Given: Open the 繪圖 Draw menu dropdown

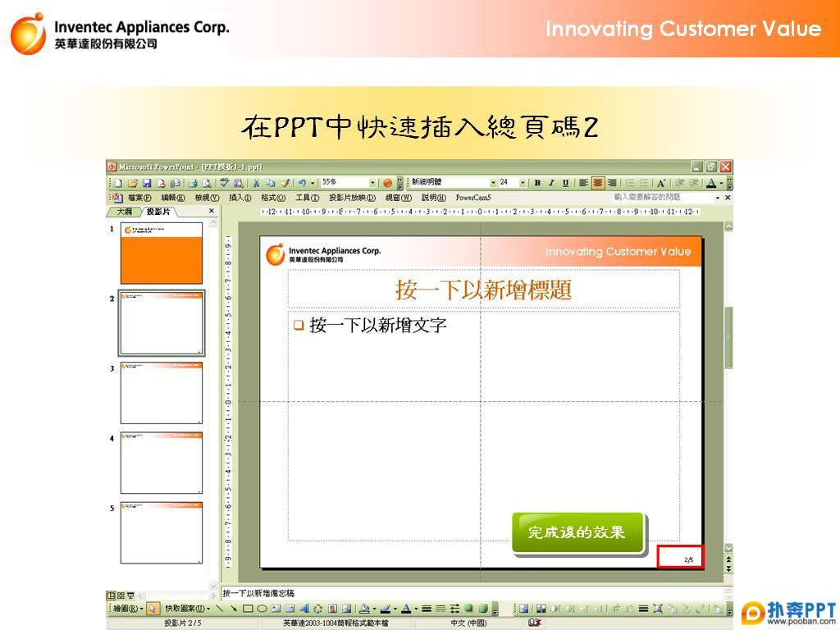Looking at the screenshot, I should click(x=129, y=609).
